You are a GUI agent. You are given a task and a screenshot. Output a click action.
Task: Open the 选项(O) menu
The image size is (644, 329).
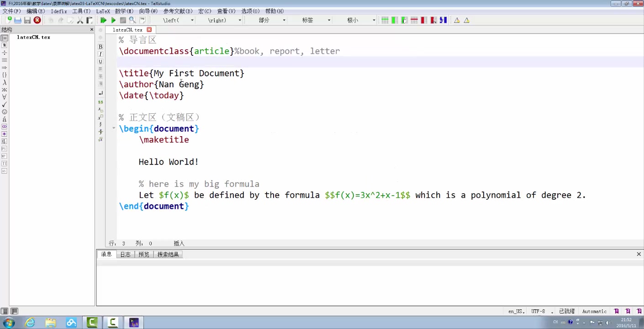click(x=250, y=11)
